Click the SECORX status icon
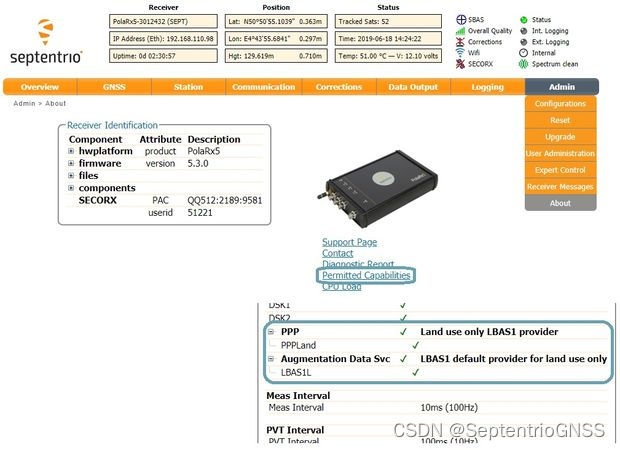The height and width of the screenshot is (450, 620). click(x=460, y=64)
